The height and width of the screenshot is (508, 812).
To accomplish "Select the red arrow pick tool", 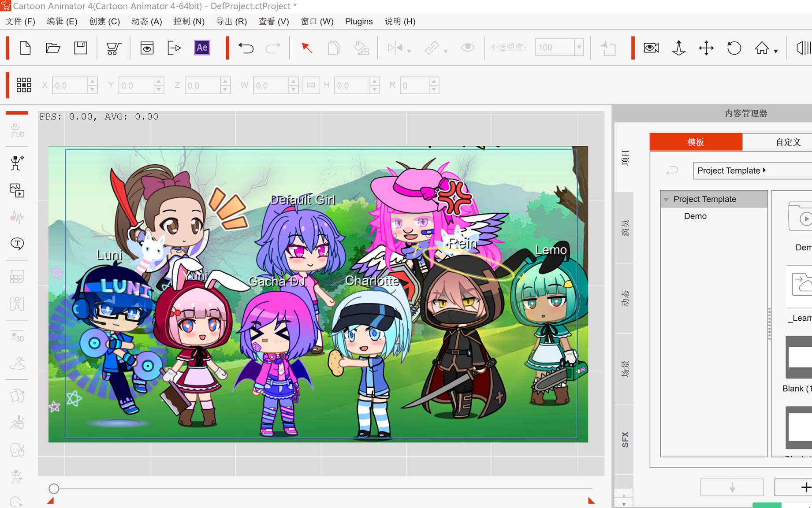I will pyautogui.click(x=307, y=48).
